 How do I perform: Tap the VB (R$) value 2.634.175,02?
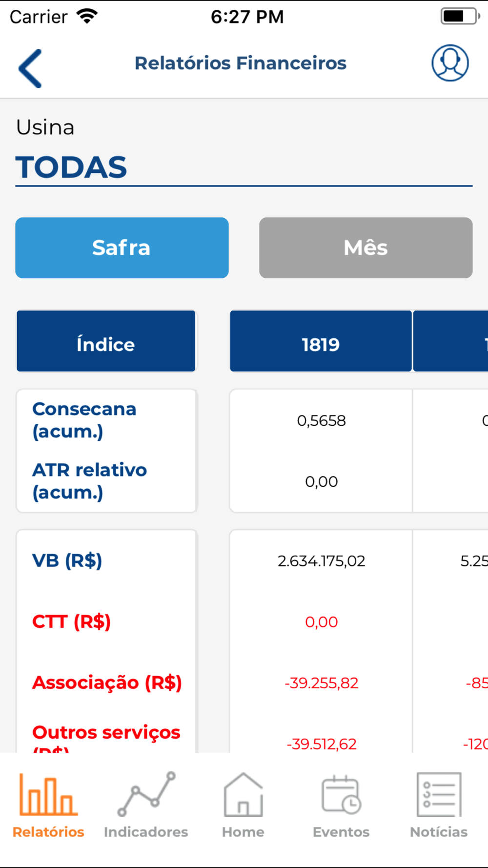click(x=321, y=561)
